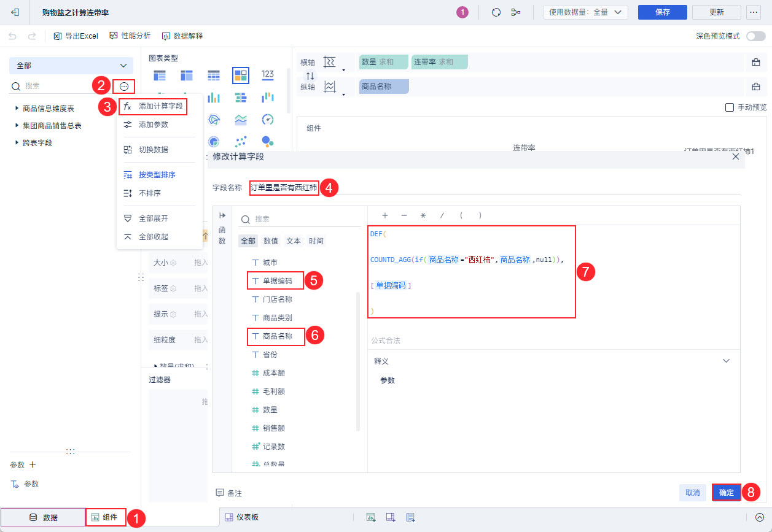Select the detail table chart type icon
Image resolution: width=772 pixels, height=532 pixels.
pyautogui.click(x=214, y=75)
